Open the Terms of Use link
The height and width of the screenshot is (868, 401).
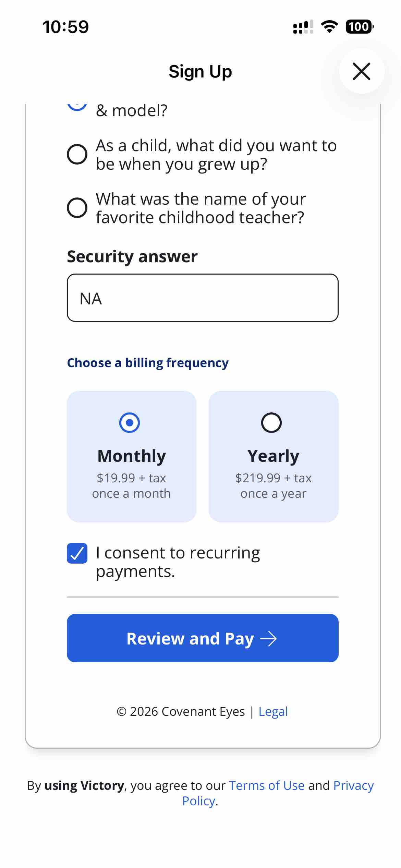tap(267, 785)
